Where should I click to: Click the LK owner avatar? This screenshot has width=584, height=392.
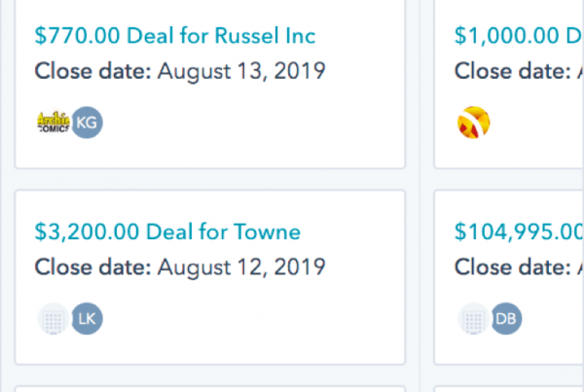pyautogui.click(x=87, y=317)
